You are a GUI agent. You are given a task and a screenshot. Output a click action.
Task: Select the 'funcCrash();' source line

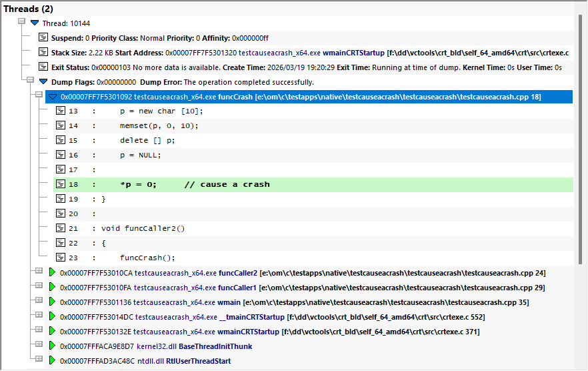coord(313,258)
